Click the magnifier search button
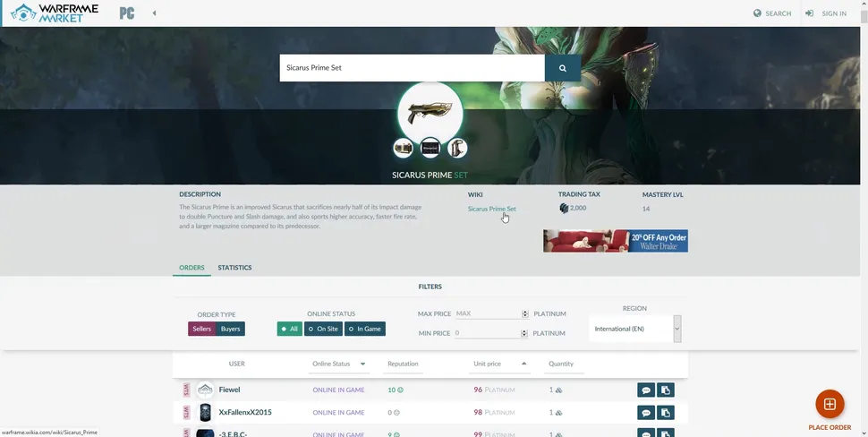The width and height of the screenshot is (868, 437). point(563,68)
